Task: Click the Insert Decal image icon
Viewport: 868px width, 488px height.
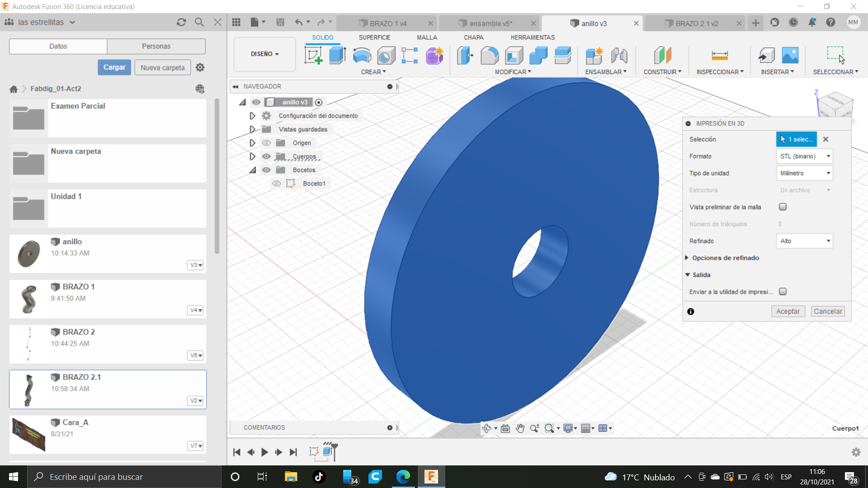Action: 790,56
